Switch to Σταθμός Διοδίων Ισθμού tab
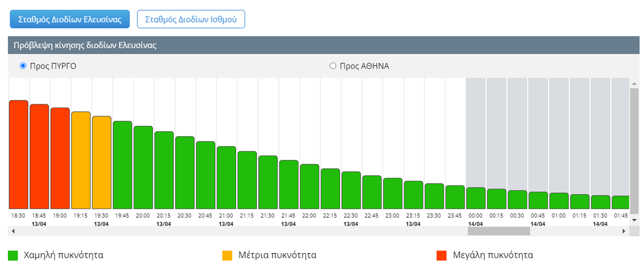The width and height of the screenshot is (644, 266). 191,19
